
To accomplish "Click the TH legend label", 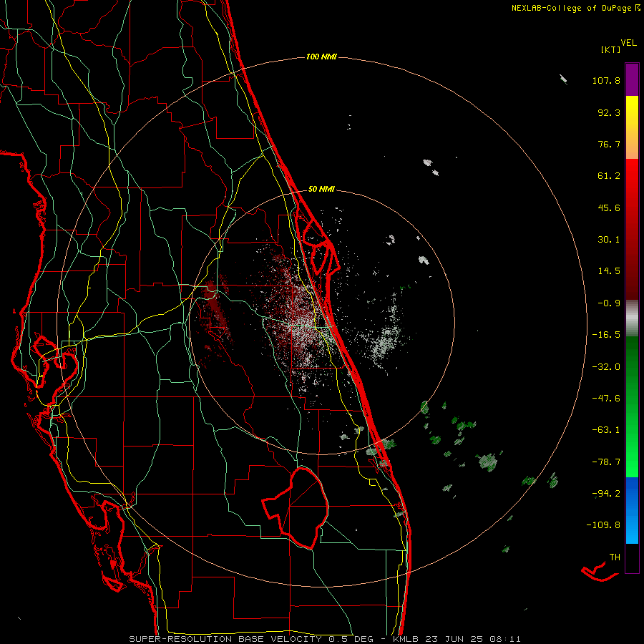I will 615,557.
